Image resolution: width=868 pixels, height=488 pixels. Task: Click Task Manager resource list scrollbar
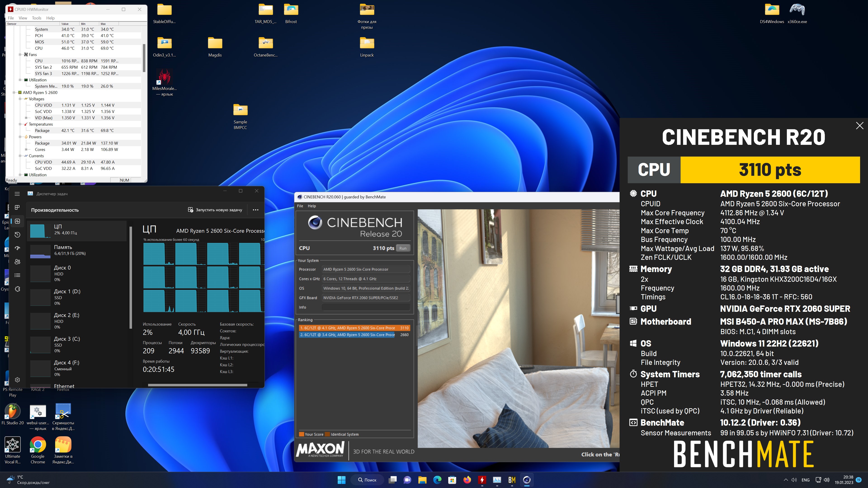point(131,277)
